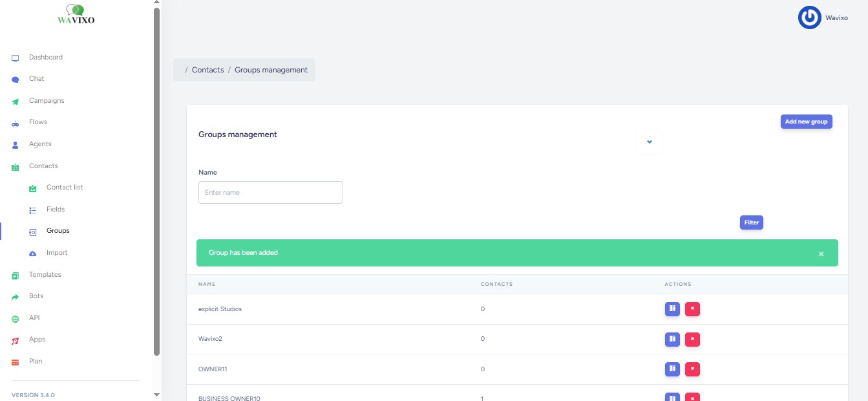Expand the filter chevron dropdown
This screenshot has width=868, height=401.
650,142
